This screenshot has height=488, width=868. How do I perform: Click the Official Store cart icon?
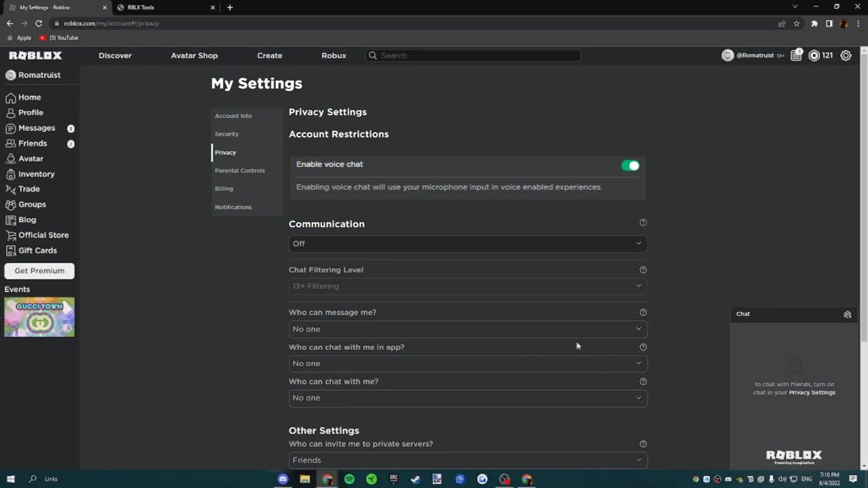click(11, 235)
